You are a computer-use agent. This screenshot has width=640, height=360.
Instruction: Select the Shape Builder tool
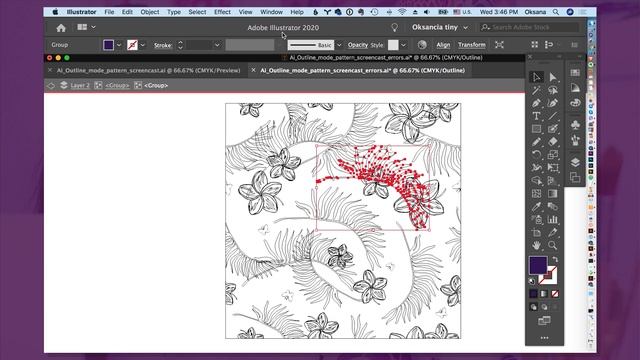coord(536,181)
